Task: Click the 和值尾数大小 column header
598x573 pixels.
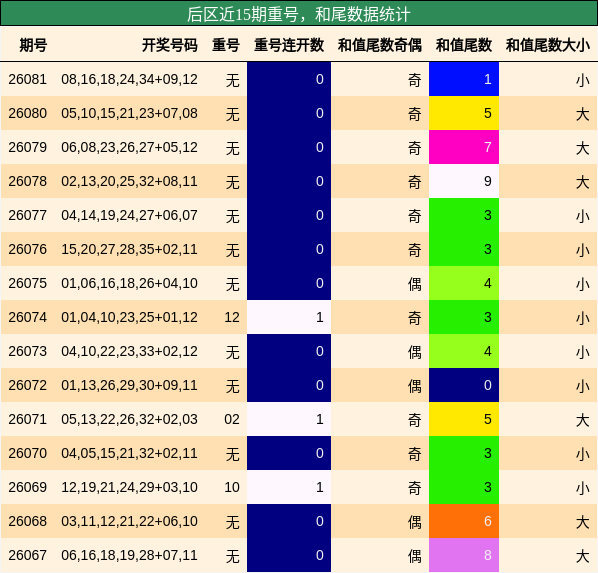Action: (548, 45)
